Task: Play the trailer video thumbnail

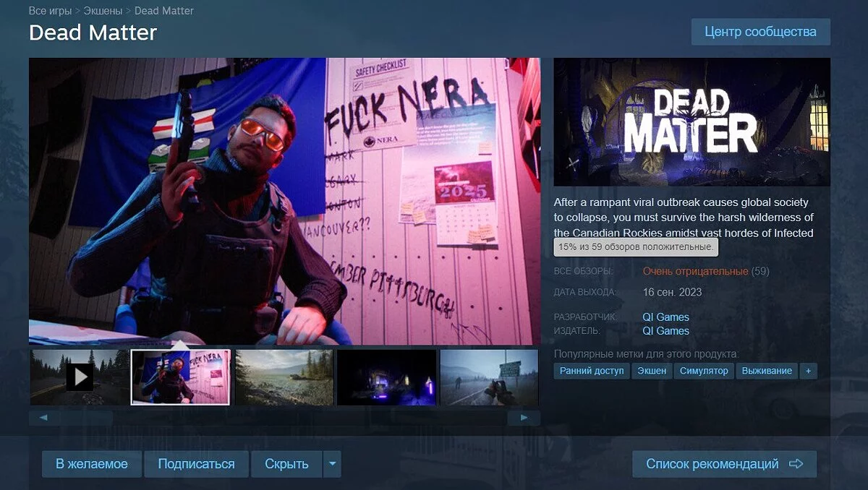Action: [x=80, y=377]
